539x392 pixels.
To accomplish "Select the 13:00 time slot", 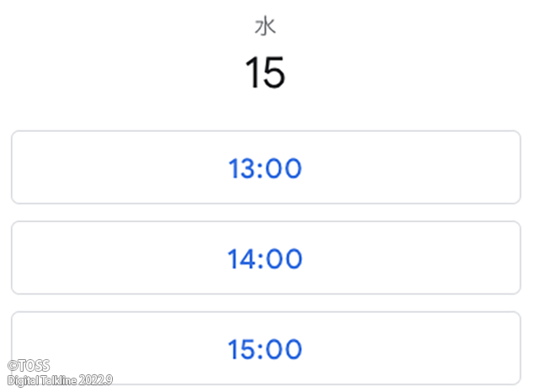I will 265,168.
